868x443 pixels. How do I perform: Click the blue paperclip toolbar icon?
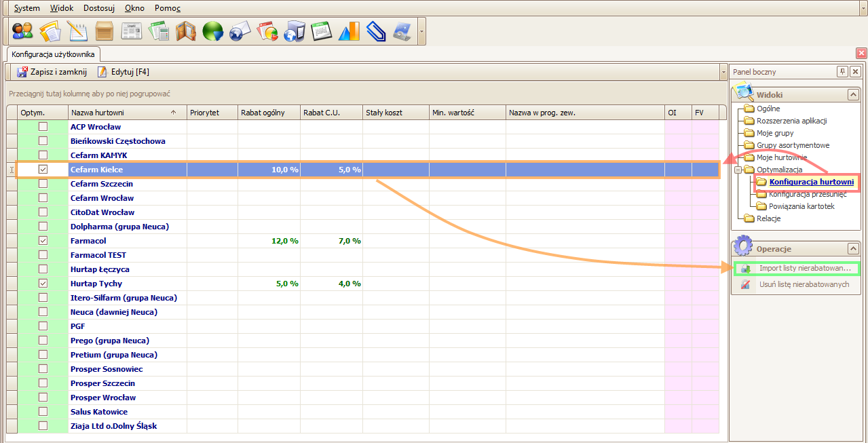point(375,31)
